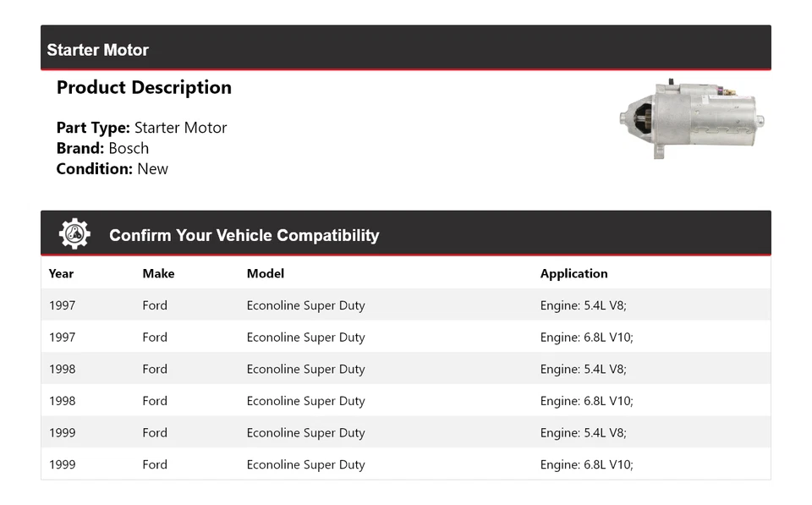This screenshot has width=812, height=505.
Task: Click the Make column header
Action: 158,273
